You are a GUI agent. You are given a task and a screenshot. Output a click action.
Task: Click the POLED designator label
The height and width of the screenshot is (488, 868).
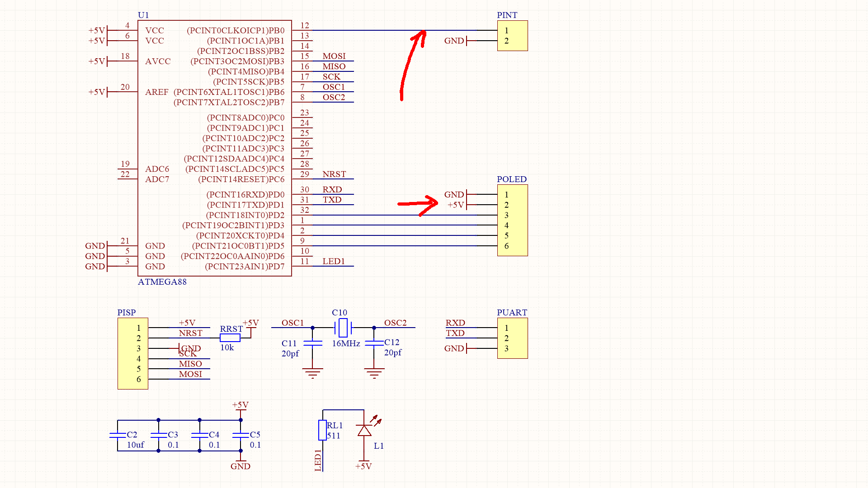point(512,179)
